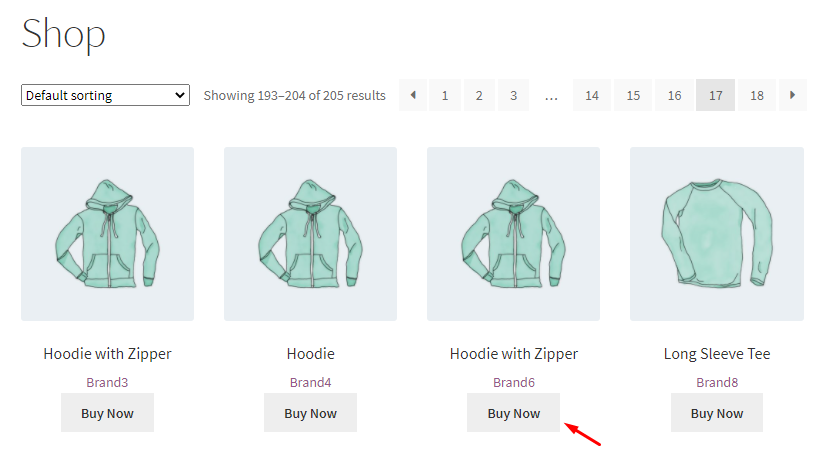The image size is (828, 468).
Task: Click Buy Now under Brand4 Hoodie
Action: click(x=310, y=413)
